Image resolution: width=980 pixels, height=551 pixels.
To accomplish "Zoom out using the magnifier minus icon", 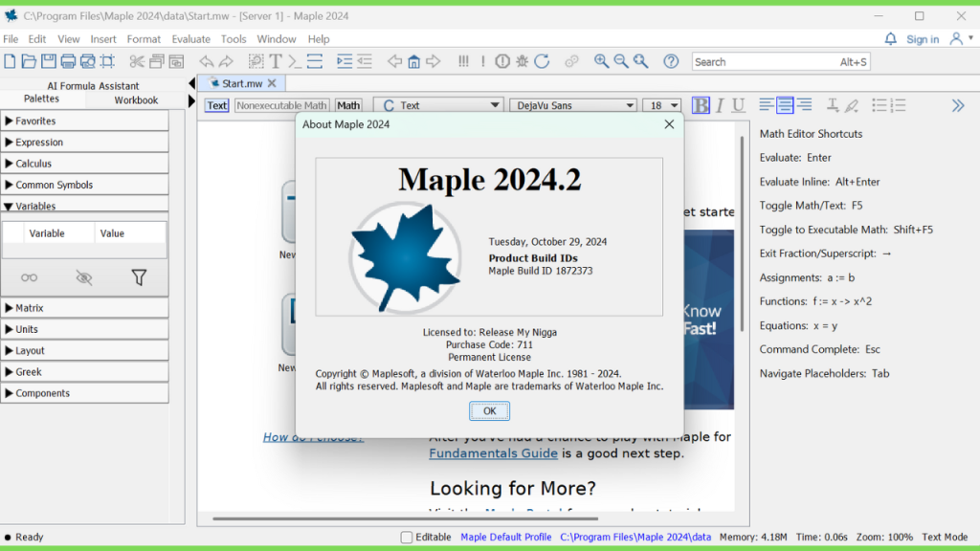I will click(620, 61).
